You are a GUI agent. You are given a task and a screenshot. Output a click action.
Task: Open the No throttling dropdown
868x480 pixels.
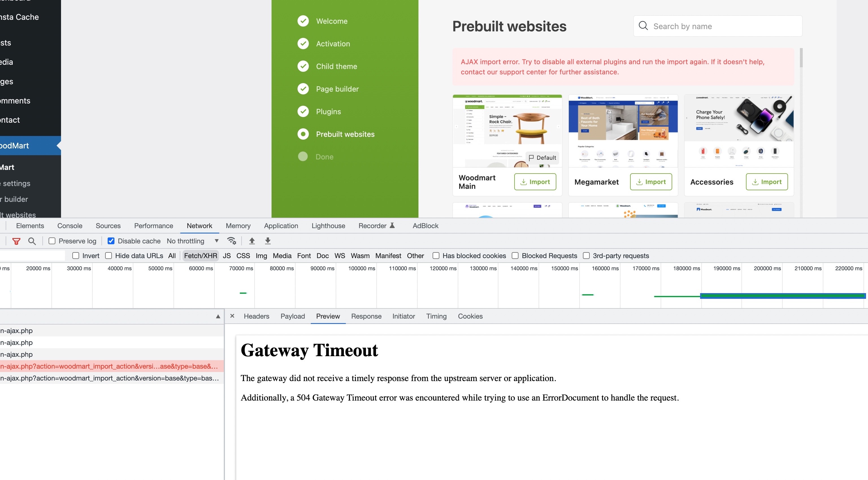point(193,241)
